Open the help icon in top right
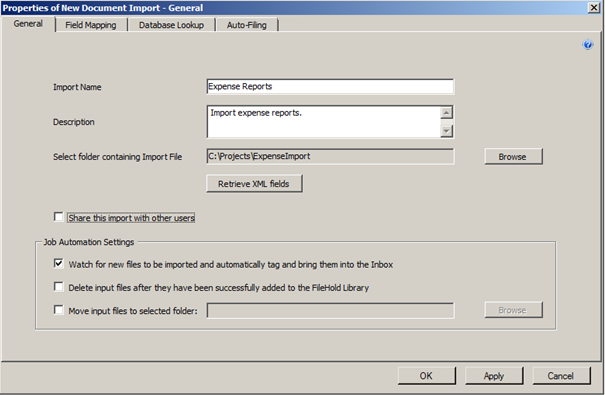 click(588, 45)
